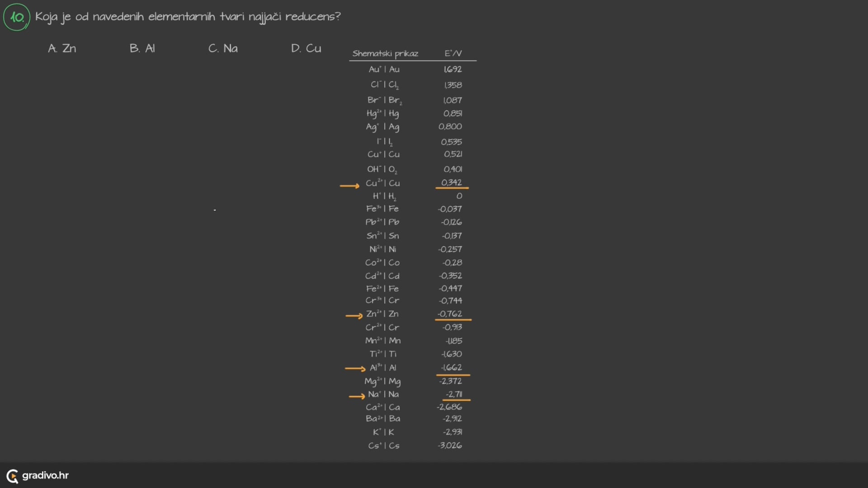Image resolution: width=868 pixels, height=488 pixels.
Task: Click the underlined value 0,342
Action: pyautogui.click(x=452, y=183)
